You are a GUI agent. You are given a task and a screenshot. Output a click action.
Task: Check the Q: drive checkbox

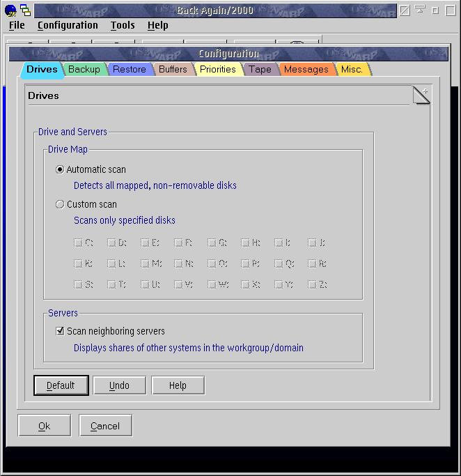point(279,263)
